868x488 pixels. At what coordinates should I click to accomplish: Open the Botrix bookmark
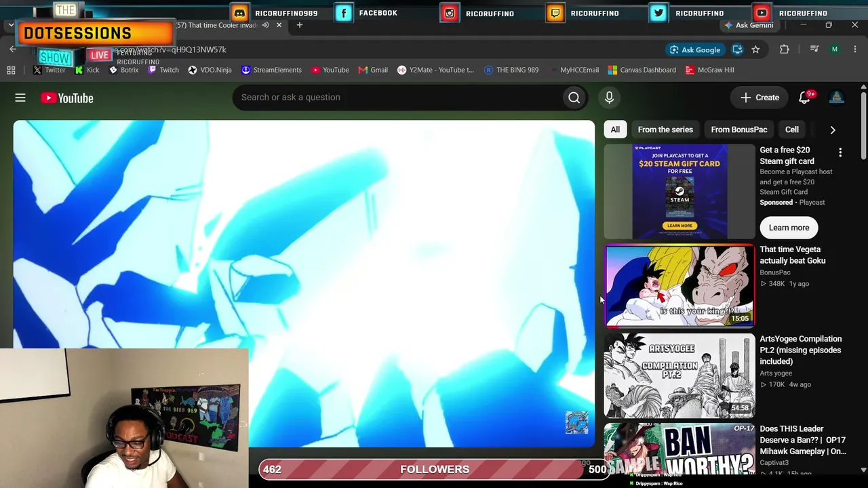[123, 70]
